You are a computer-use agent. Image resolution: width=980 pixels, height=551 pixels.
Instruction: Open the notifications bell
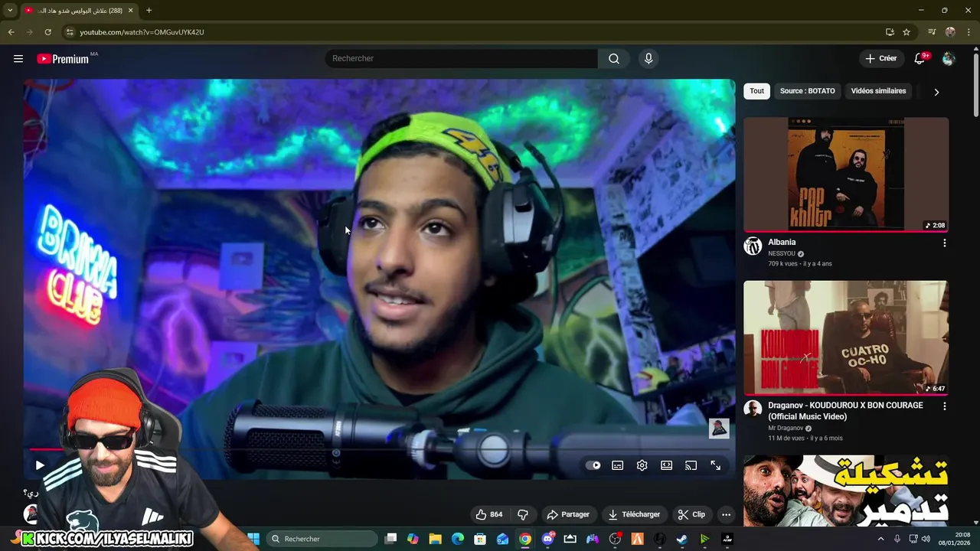click(920, 59)
